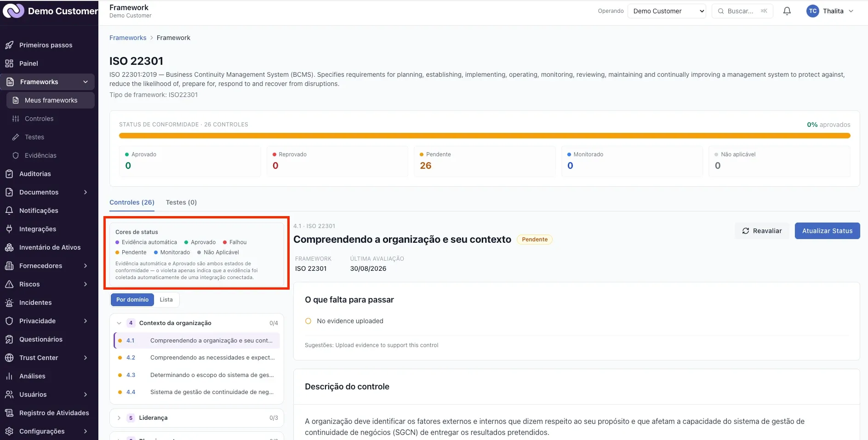Select control 4.3 Determinando o escopo
The width and height of the screenshot is (868, 440).
(197, 375)
